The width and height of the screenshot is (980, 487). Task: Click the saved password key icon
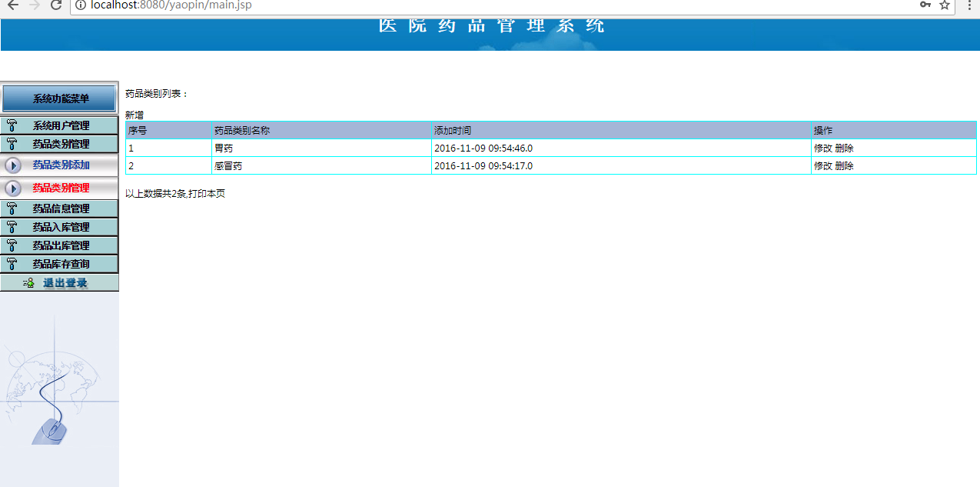[925, 5]
